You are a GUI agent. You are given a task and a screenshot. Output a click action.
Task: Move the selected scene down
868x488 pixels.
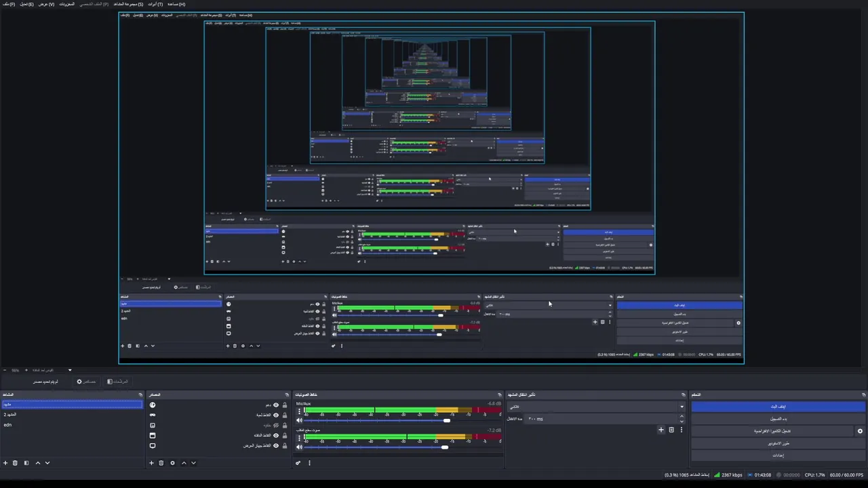tap(47, 463)
